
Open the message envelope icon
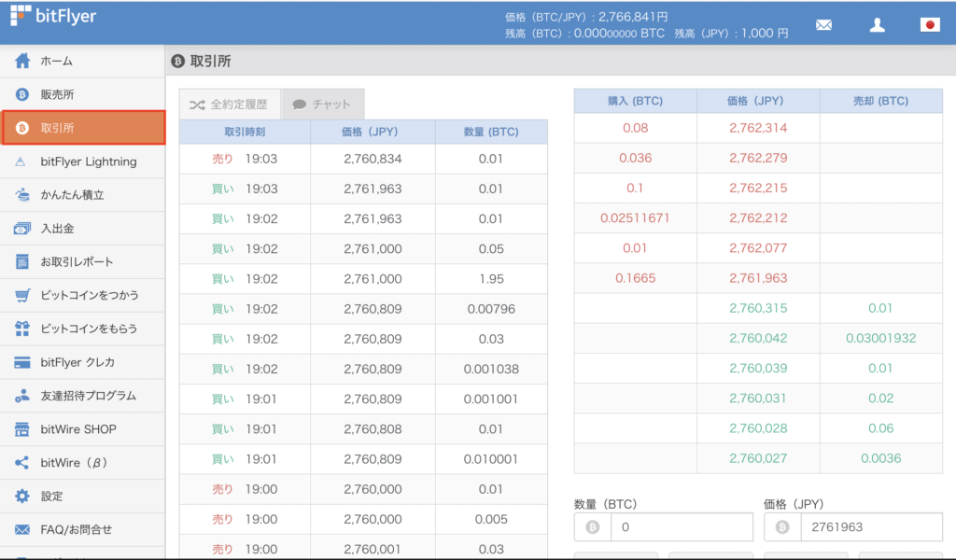[x=823, y=24]
